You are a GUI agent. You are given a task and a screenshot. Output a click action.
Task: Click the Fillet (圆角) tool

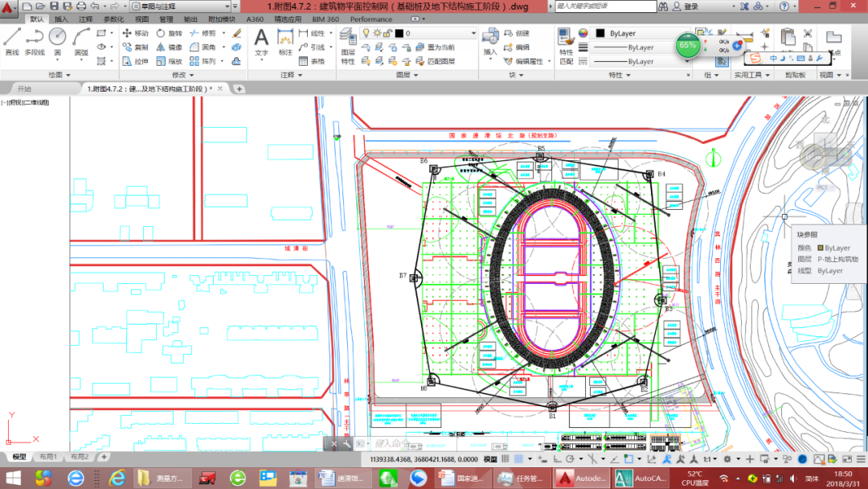point(203,47)
